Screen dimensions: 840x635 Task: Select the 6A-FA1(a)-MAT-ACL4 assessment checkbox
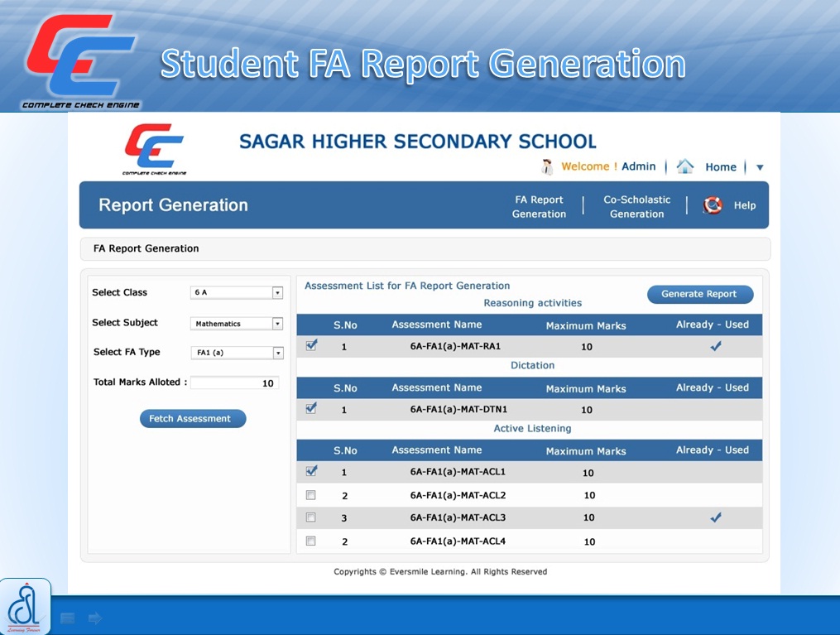310,541
